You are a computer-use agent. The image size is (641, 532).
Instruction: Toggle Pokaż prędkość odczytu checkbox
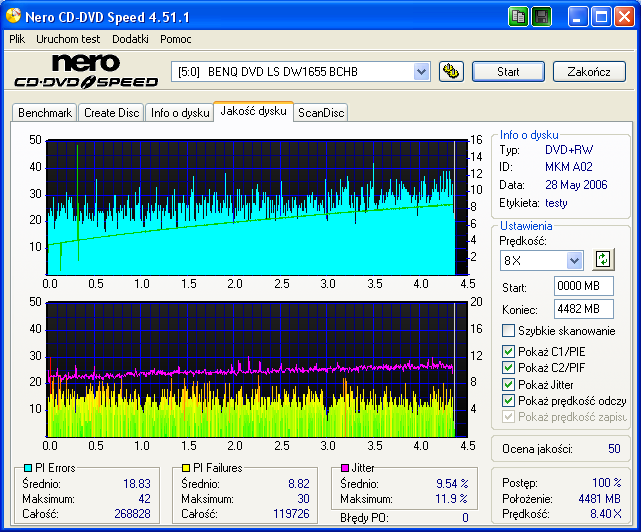pos(508,401)
